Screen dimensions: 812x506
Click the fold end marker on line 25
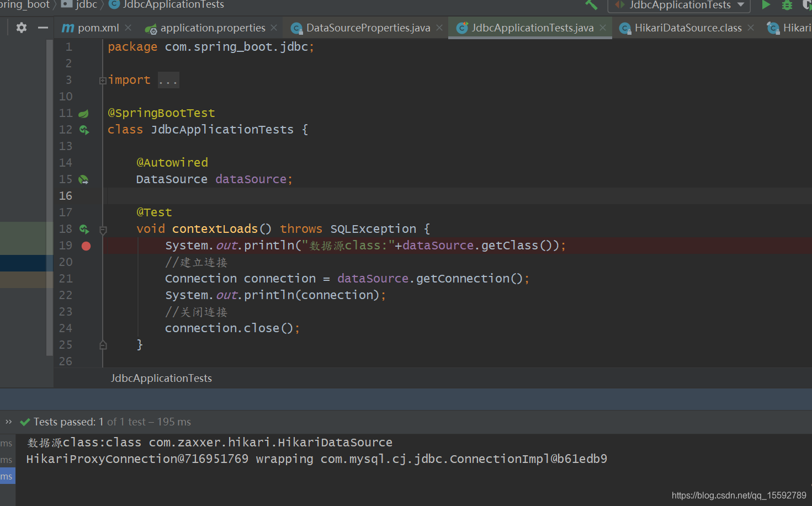(103, 345)
